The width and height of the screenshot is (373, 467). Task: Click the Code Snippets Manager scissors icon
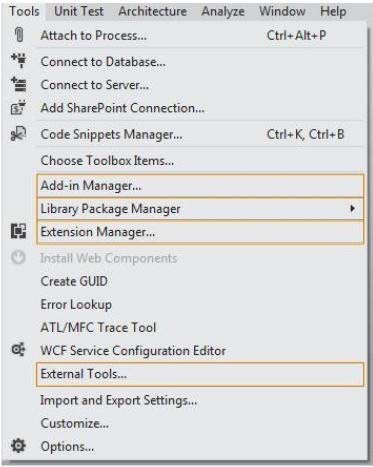[19, 134]
